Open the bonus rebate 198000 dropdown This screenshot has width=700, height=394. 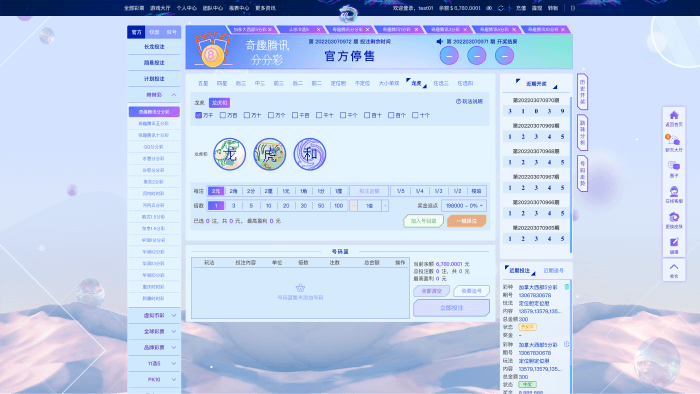(x=464, y=206)
